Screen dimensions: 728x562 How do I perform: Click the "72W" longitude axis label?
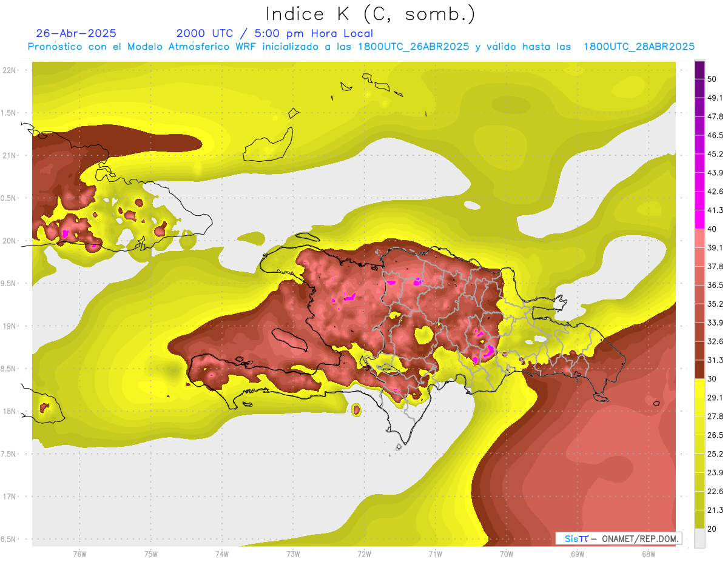coord(364,554)
